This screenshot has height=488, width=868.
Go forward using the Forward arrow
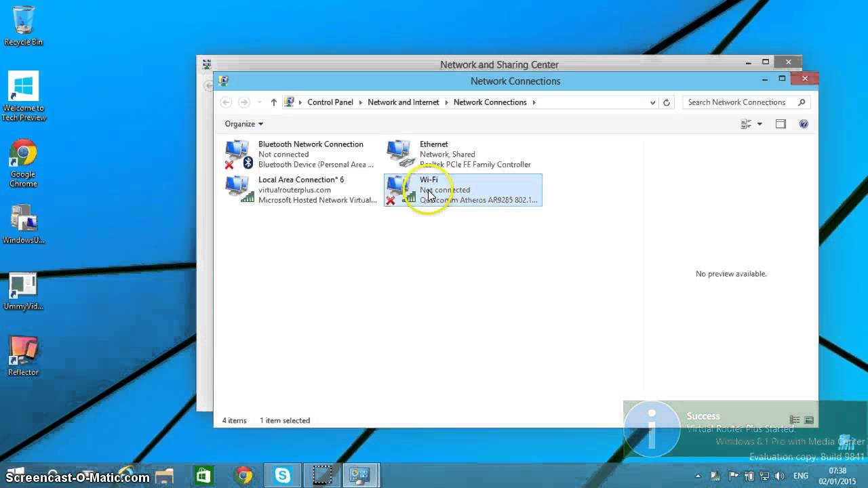(x=244, y=102)
